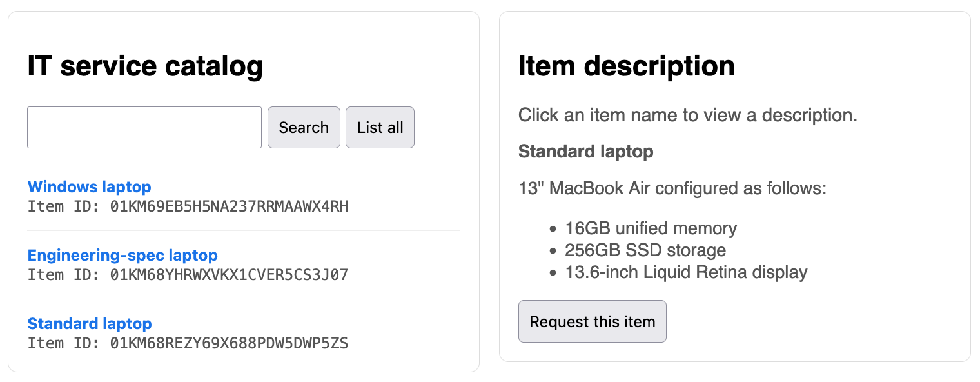Click the Item ID under Engineering-spec laptop
Viewport: 980px width, 382px height.
coord(188,275)
